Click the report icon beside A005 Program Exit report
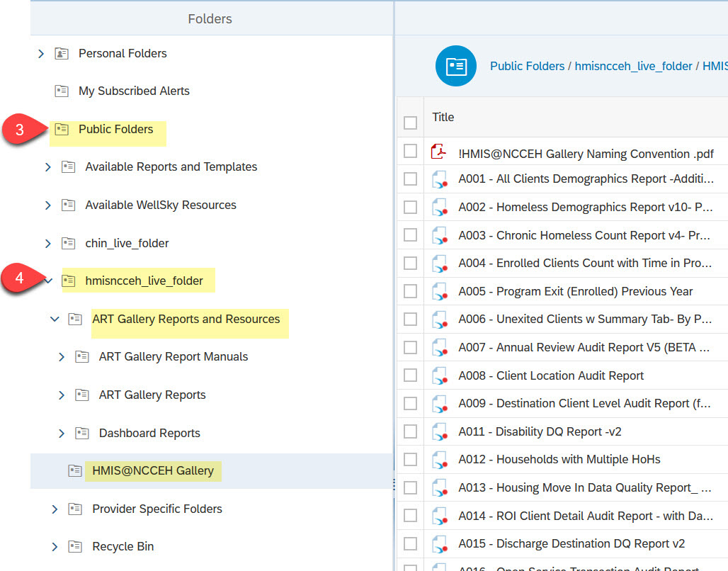Viewport: 728px width, 571px height. (x=440, y=291)
